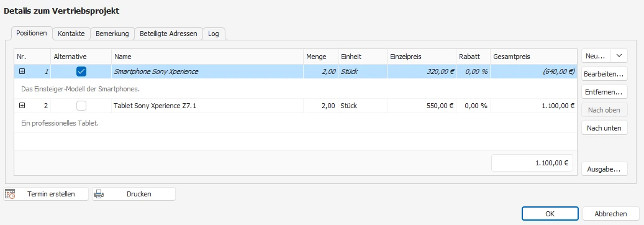Click 0,00 % Rabatt in Smartphone row
Image resolution: width=644 pixels, height=225 pixels.
tap(473, 71)
